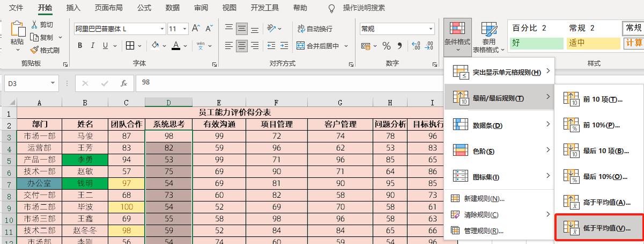Increase font size with larger A
This screenshot has width=644, height=244.
coord(195,28)
